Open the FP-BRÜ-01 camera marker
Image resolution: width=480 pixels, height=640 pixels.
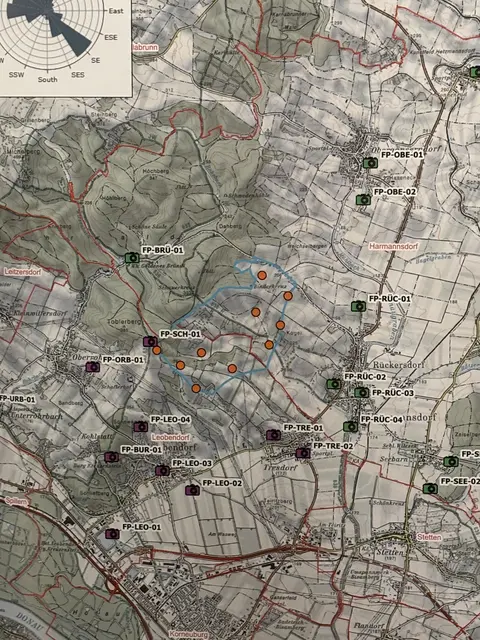(132, 258)
